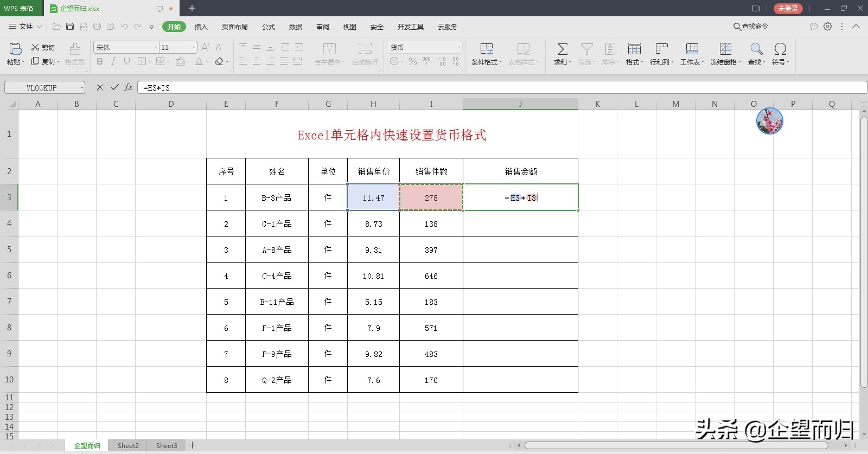The image size is (868, 454).
Task: Open the font name dropdown (宋体)
Action: coord(156,48)
